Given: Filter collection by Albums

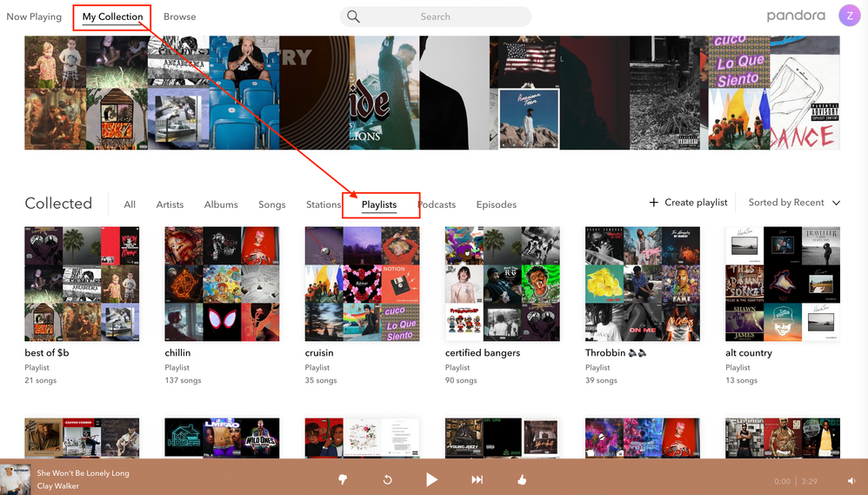Looking at the screenshot, I should (221, 204).
